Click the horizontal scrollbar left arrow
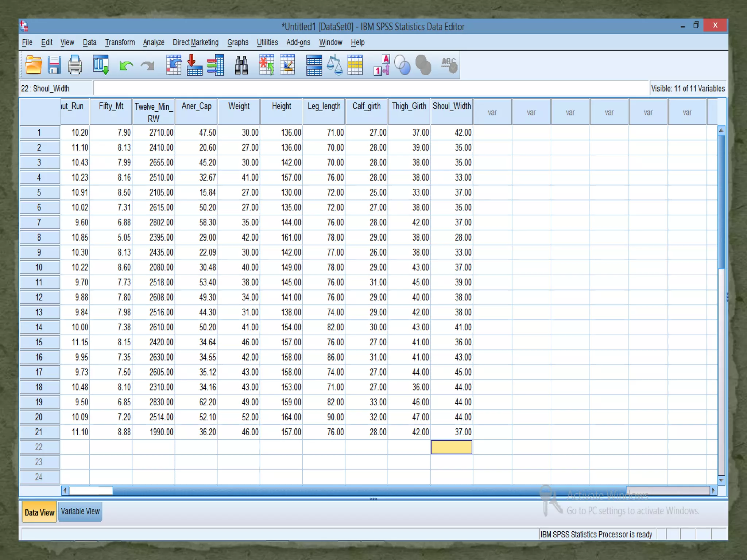The height and width of the screenshot is (560, 747). pyautogui.click(x=65, y=491)
